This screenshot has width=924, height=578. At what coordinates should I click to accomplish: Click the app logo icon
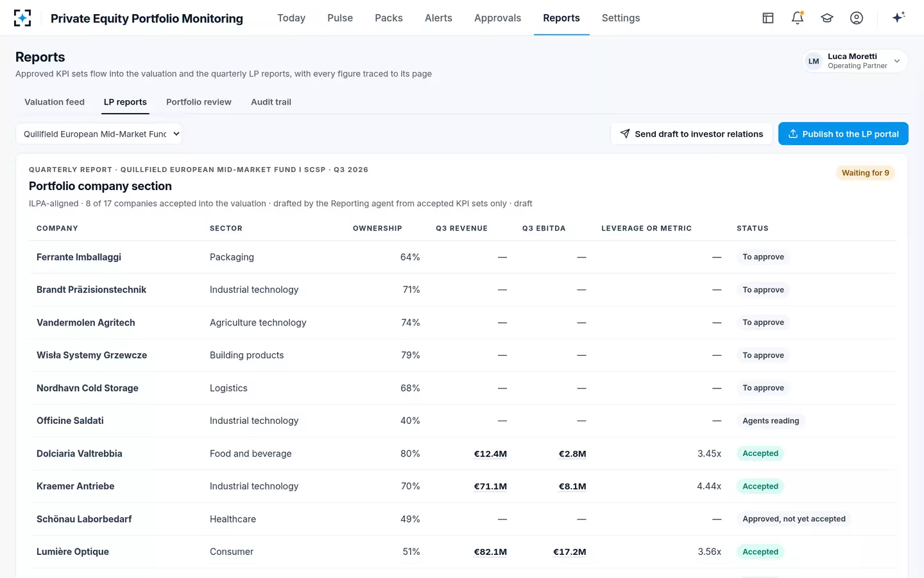click(22, 18)
